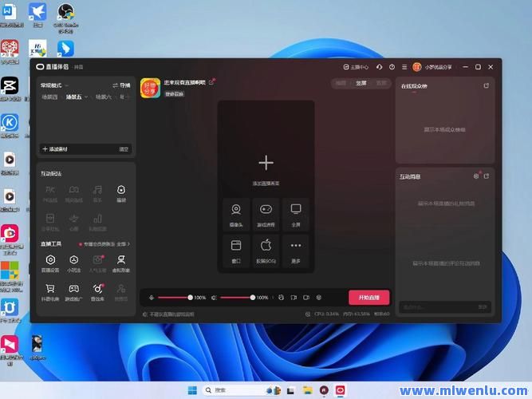Show more scenes with the arrow after 场景六
This screenshot has height=399, width=532.
click(128, 97)
